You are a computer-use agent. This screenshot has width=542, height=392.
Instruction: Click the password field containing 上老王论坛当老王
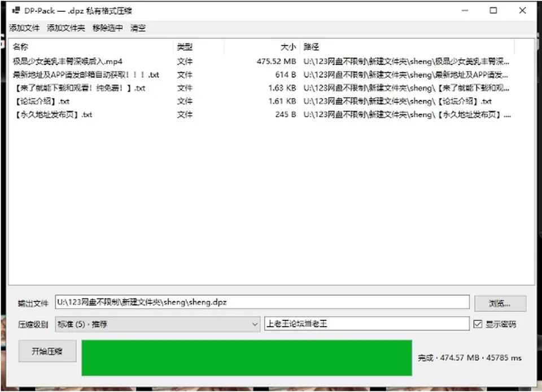367,324
